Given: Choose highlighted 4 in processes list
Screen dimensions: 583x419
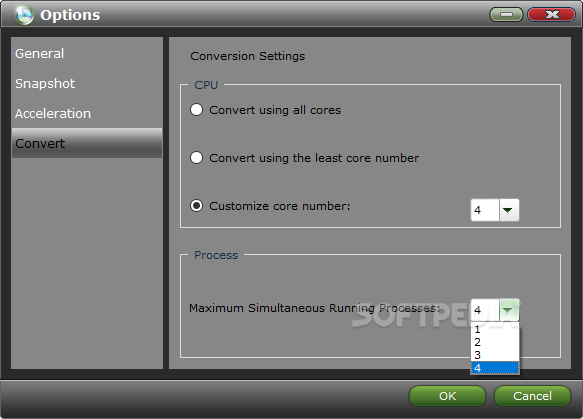Looking at the screenshot, I should [495, 368].
